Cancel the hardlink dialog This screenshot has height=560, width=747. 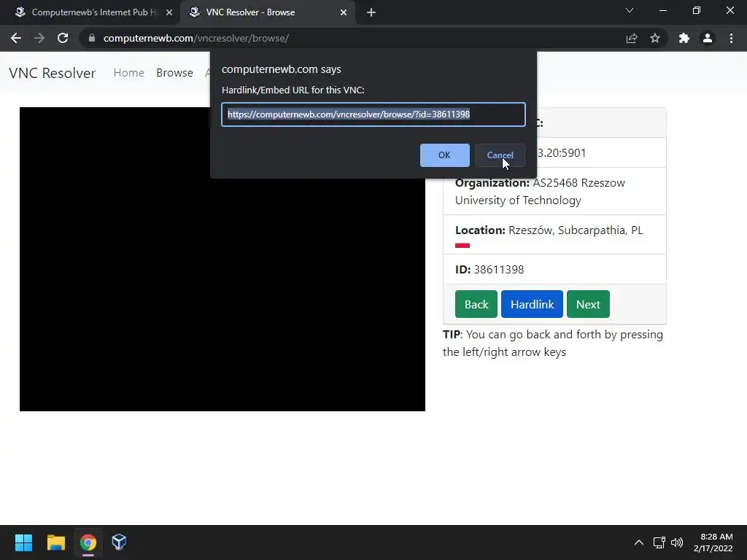(500, 155)
